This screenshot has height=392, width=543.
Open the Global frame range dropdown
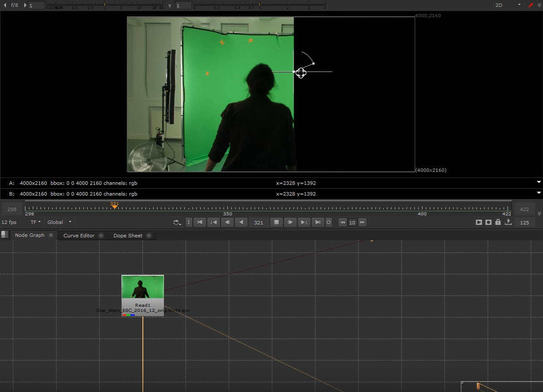pos(60,222)
